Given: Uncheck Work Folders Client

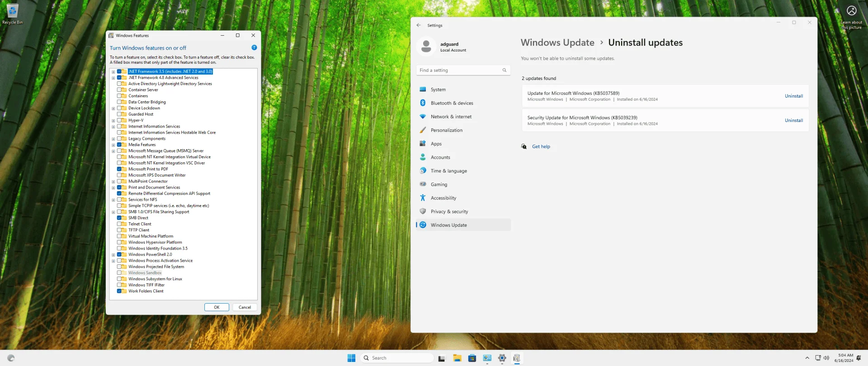Looking at the screenshot, I should pos(119,291).
